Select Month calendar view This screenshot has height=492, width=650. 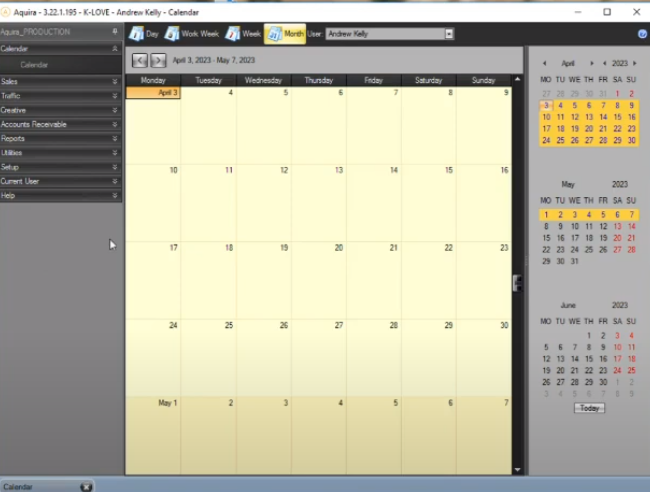tap(285, 34)
